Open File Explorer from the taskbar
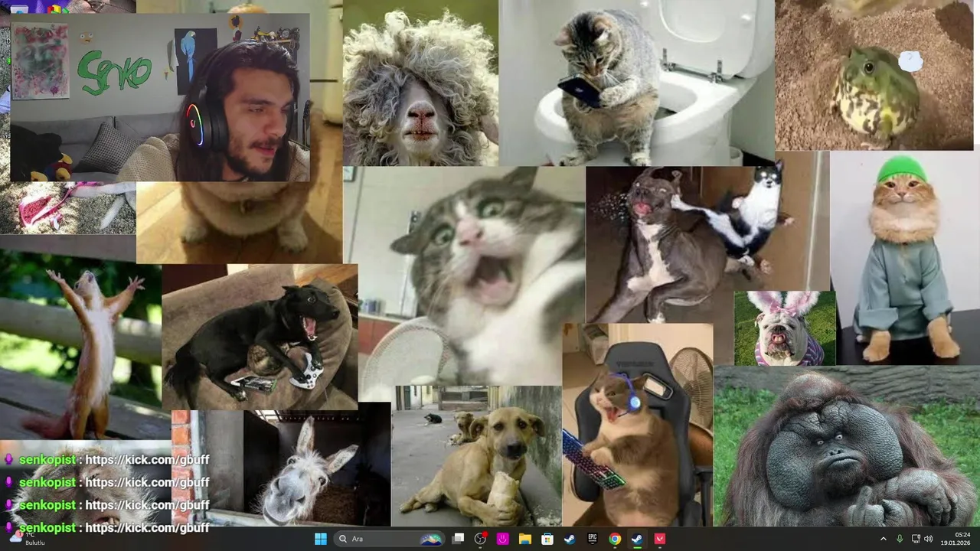980x551 pixels. [525, 539]
